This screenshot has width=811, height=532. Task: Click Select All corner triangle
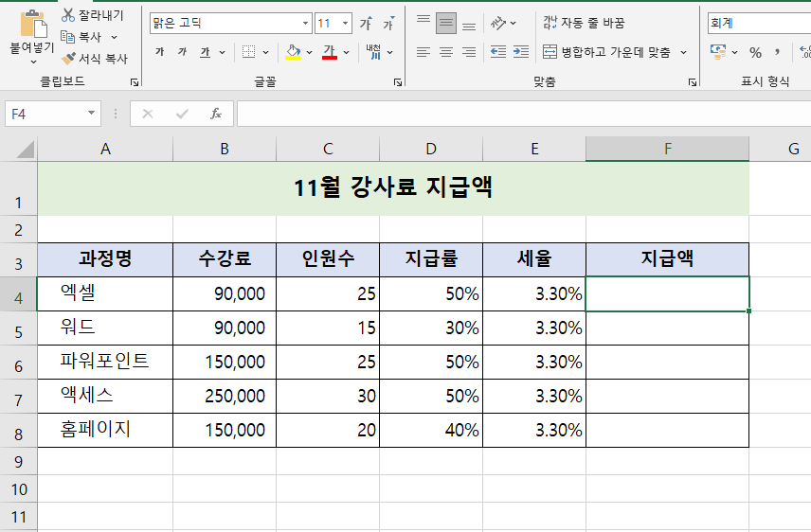pyautogui.click(x=25, y=150)
